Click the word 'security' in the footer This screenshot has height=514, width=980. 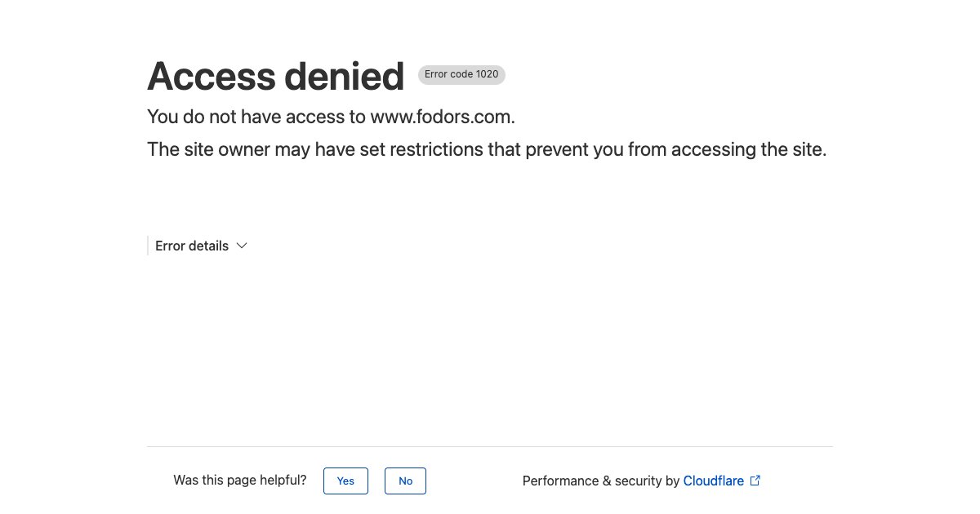pyautogui.click(x=637, y=481)
